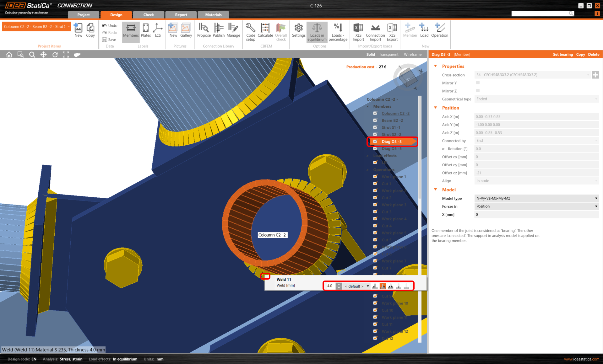
Task: Collapse the Position section
Action: [436, 108]
